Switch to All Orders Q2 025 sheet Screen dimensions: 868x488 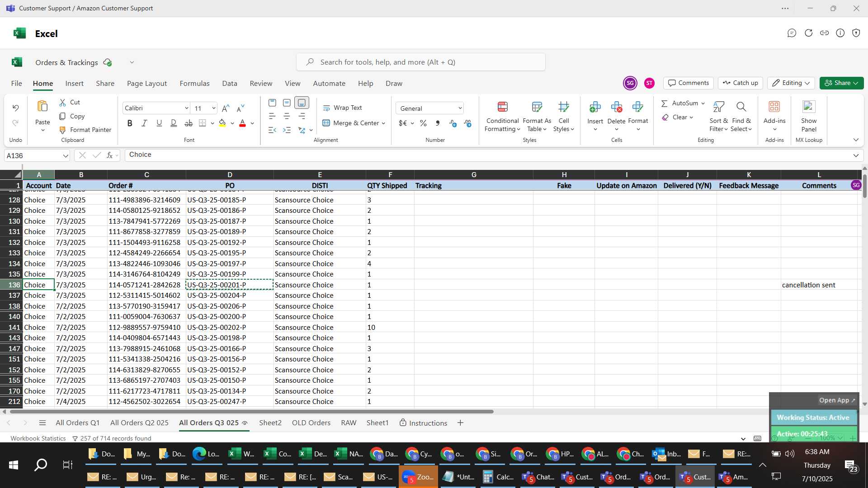click(x=139, y=423)
